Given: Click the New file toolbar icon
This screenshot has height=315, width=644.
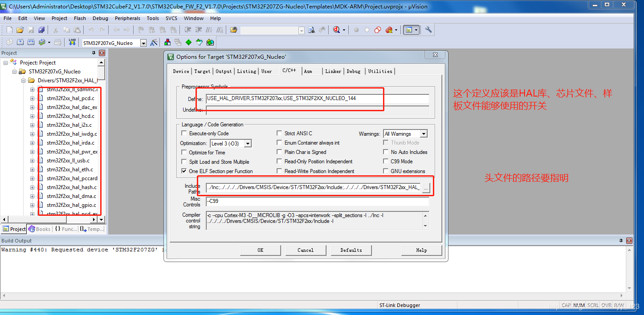Looking at the screenshot, I should 9,30.
